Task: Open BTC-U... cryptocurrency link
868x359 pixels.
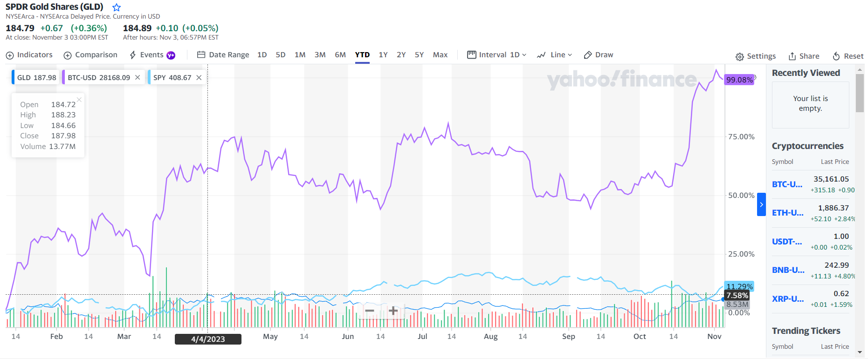Action: 787,184
